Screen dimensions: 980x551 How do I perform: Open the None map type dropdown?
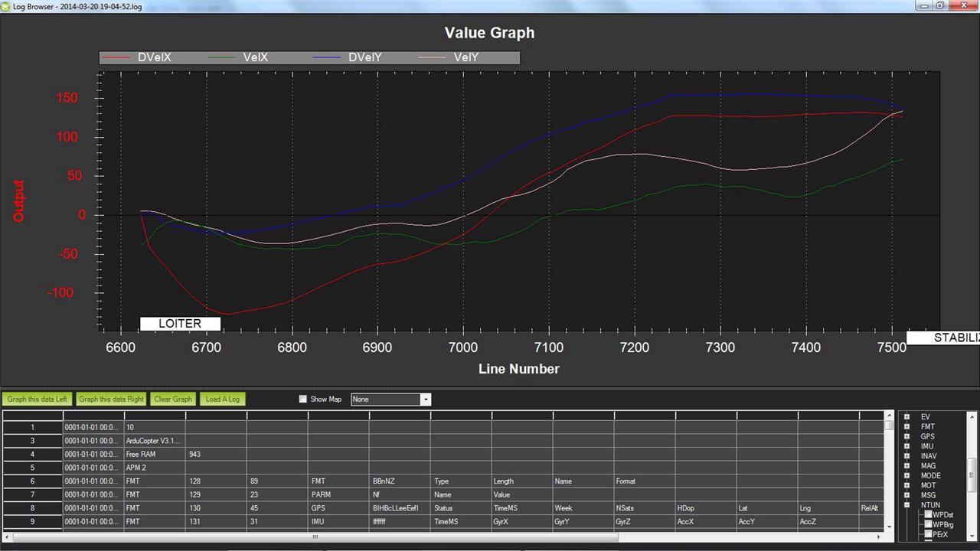[x=390, y=399]
